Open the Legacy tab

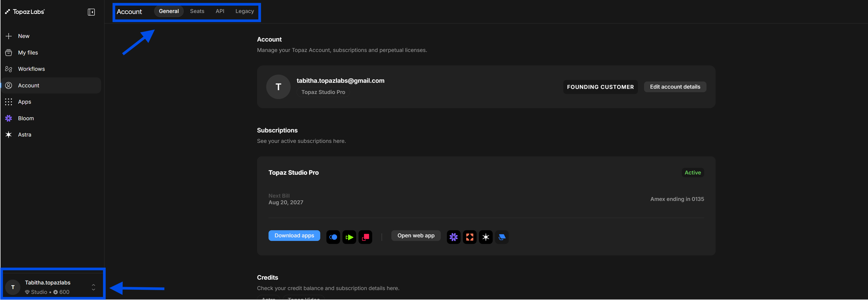tap(245, 11)
